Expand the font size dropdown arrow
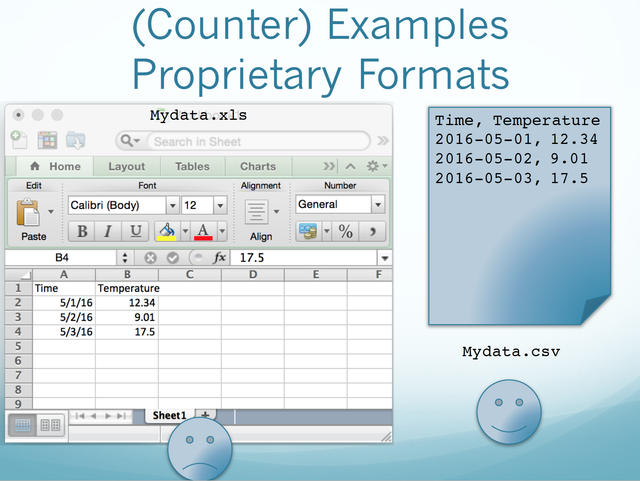This screenshot has width=640, height=481. (x=220, y=205)
